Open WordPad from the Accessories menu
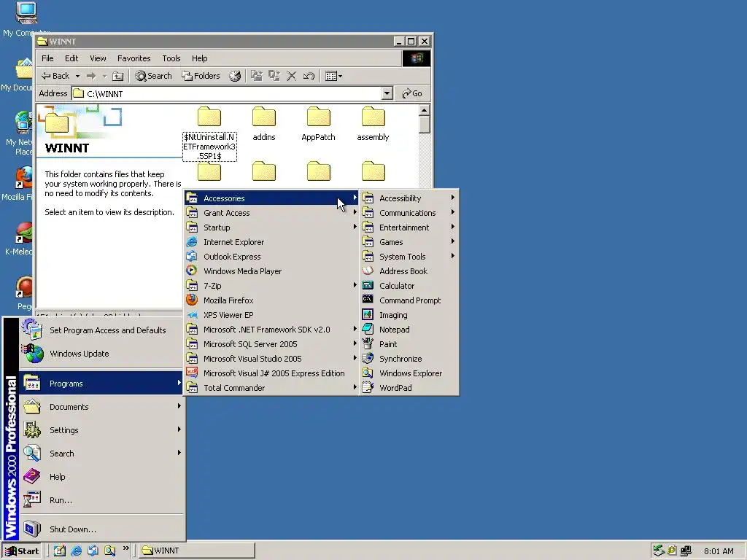This screenshot has width=747, height=560. click(x=409, y=388)
